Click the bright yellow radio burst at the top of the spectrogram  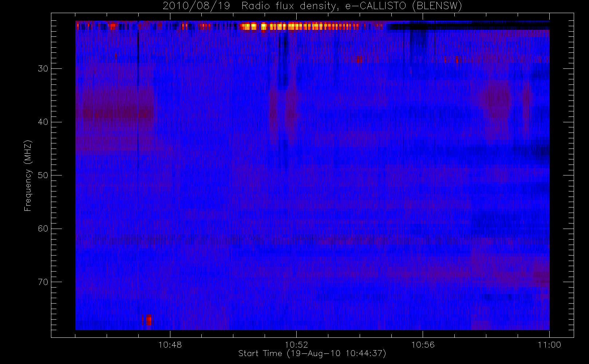click(299, 27)
